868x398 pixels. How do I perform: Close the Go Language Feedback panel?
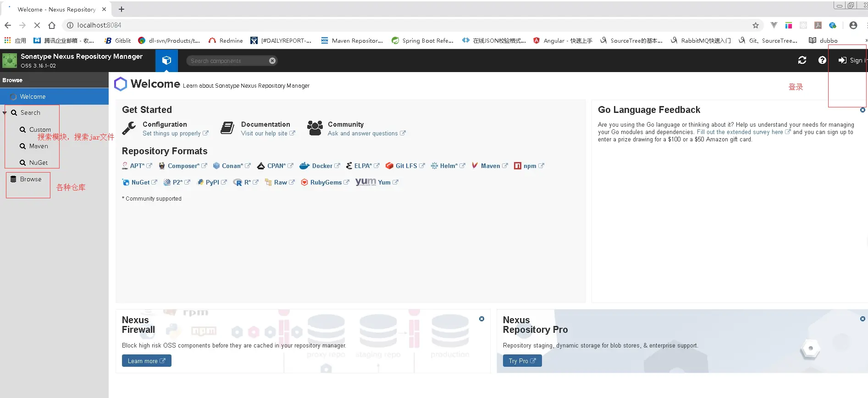(x=862, y=110)
